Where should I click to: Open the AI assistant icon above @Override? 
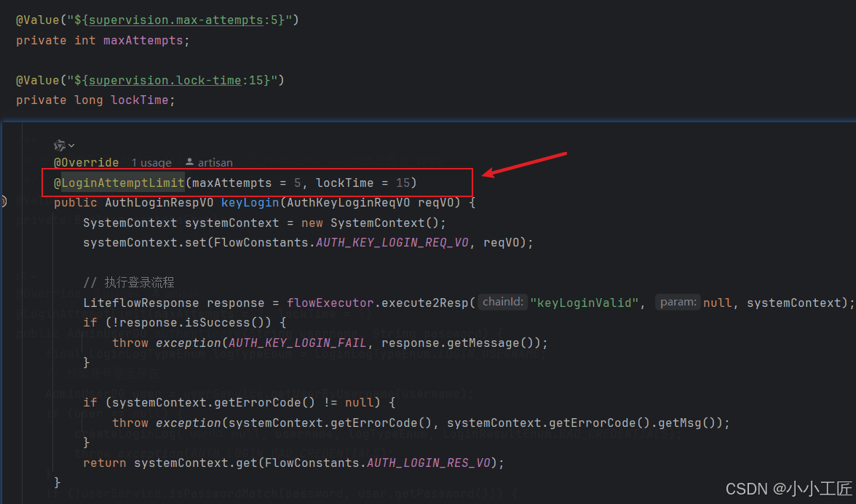coord(60,145)
